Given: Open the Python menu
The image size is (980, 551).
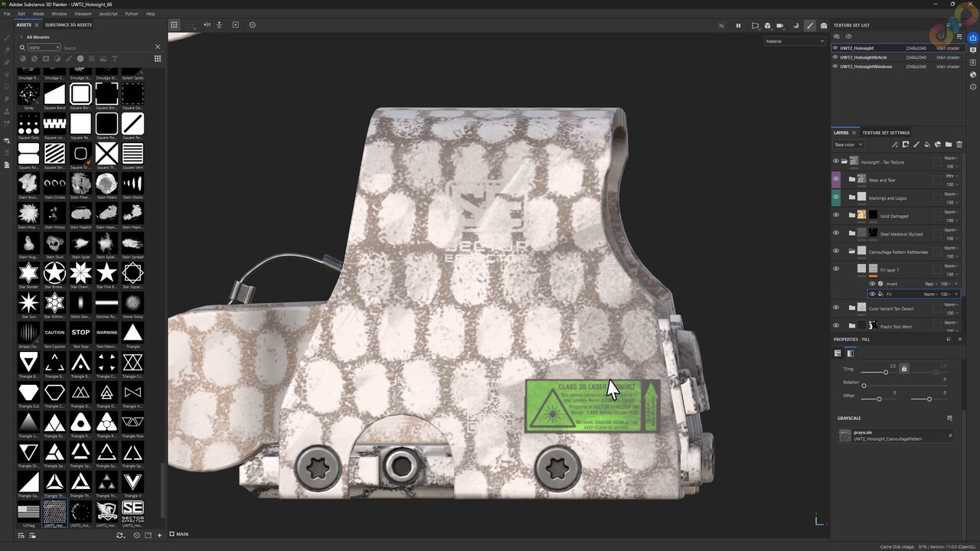Looking at the screenshot, I should click(x=132, y=14).
